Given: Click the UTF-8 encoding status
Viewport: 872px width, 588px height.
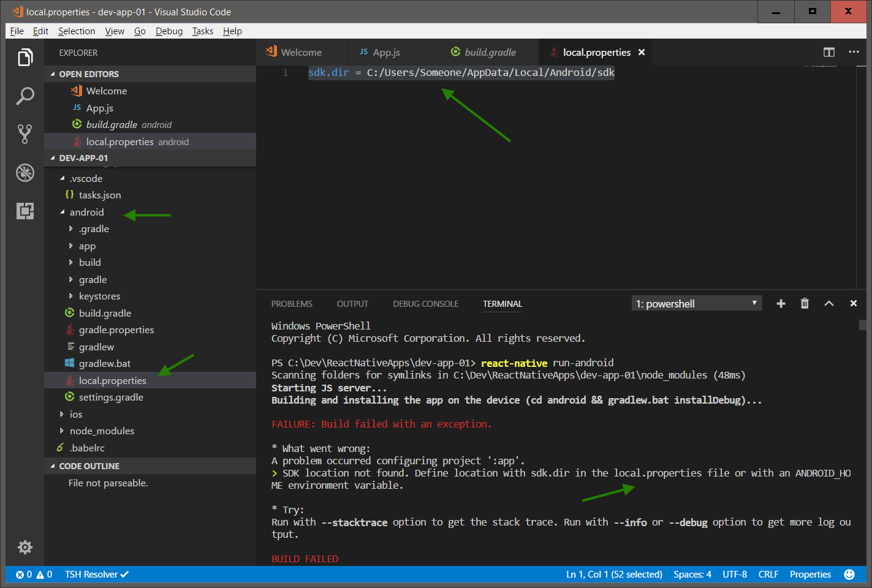Looking at the screenshot, I should [x=735, y=575].
